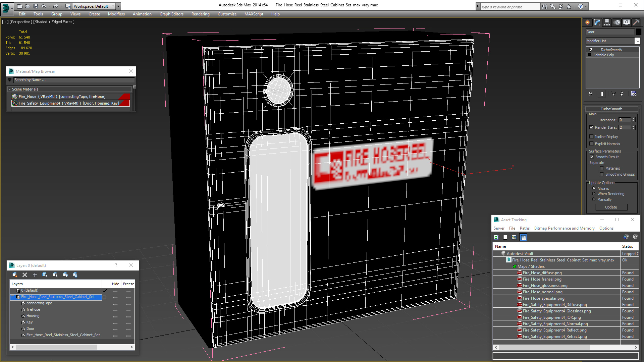
Task: Toggle Render Iters checkbox
Action: pyautogui.click(x=592, y=127)
